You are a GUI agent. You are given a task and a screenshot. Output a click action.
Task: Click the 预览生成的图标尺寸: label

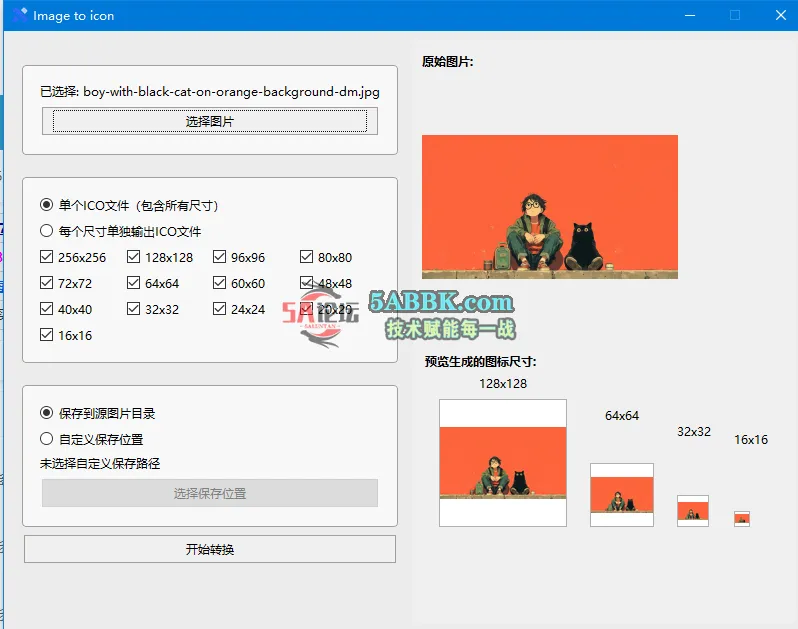(x=480, y=361)
